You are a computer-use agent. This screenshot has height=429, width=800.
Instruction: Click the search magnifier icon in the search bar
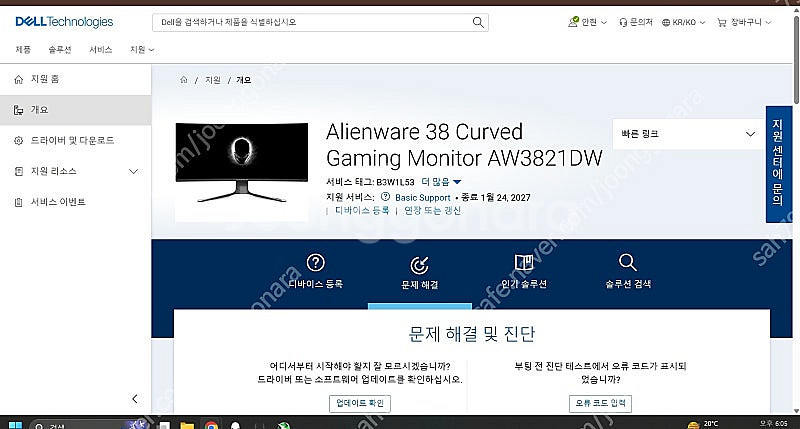click(x=478, y=22)
